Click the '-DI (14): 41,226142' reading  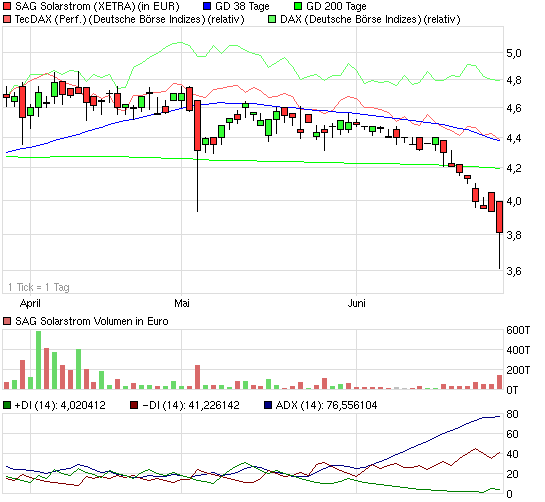click(191, 405)
